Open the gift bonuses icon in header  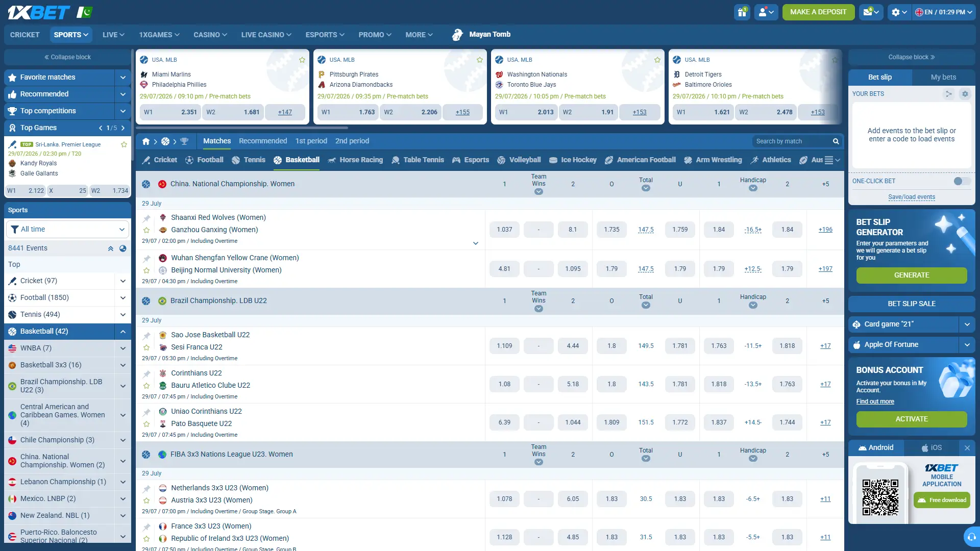click(x=742, y=12)
